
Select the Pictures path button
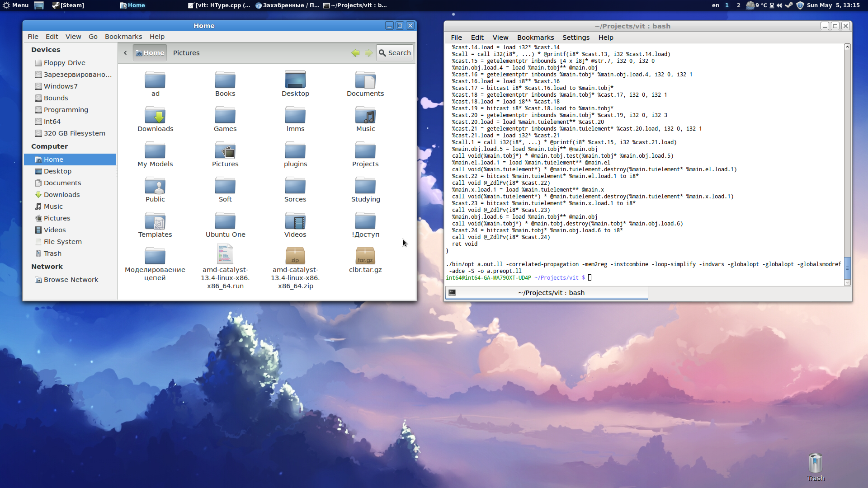(186, 53)
